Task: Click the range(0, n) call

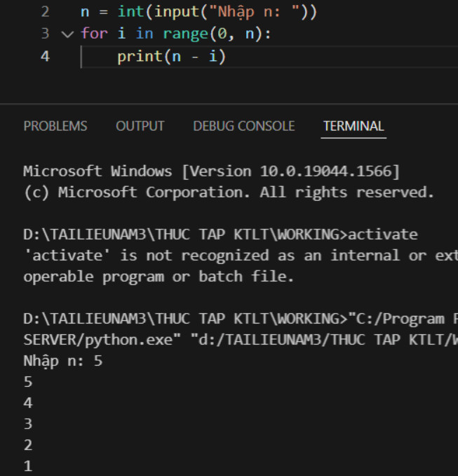Action: point(213,34)
